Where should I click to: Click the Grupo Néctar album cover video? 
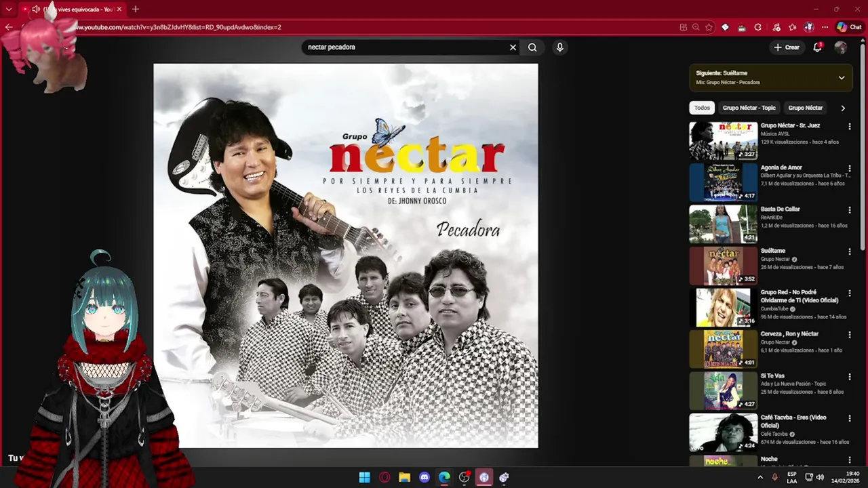pyautogui.click(x=346, y=256)
